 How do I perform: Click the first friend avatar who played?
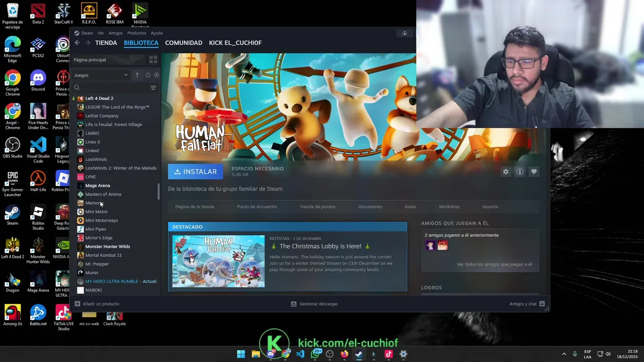[x=430, y=245]
